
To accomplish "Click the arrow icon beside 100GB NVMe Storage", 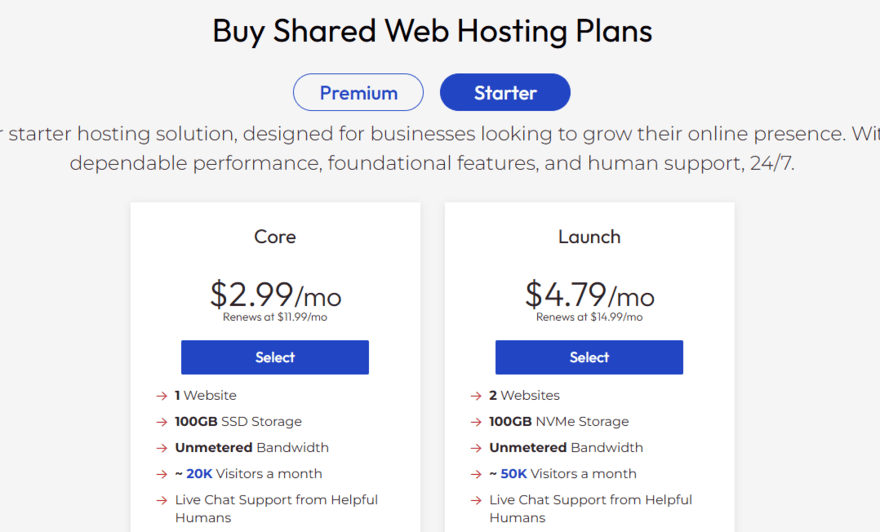I will pos(476,422).
